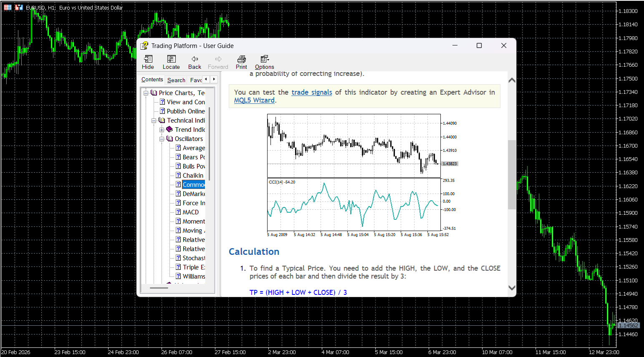Click the Publish Online topic icon
This screenshot has height=357, width=644.
pyautogui.click(x=162, y=111)
